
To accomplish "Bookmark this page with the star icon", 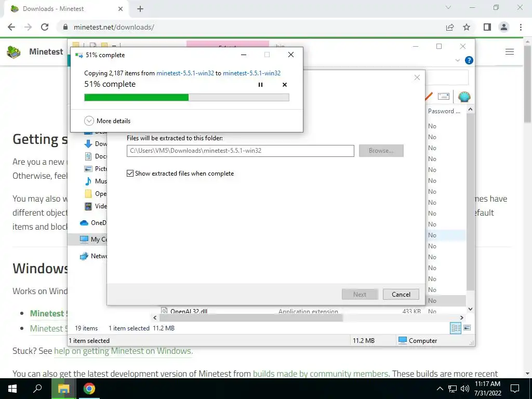I will (467, 27).
